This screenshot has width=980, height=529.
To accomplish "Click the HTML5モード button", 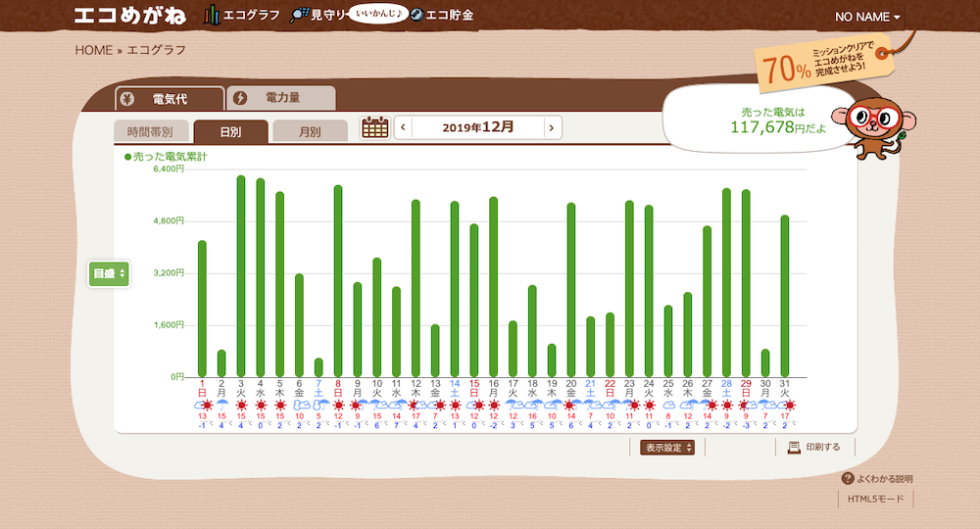I will coord(877,500).
